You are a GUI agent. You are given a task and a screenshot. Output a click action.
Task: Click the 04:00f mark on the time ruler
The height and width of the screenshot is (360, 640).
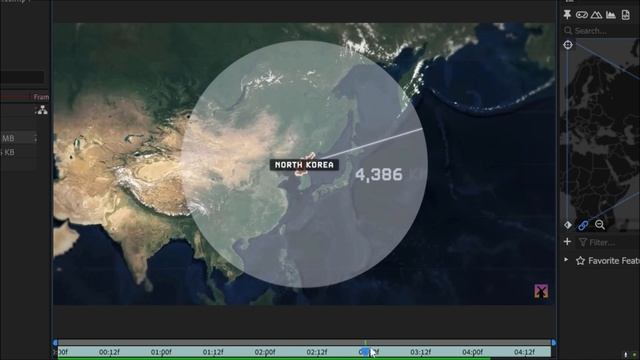coord(472,352)
